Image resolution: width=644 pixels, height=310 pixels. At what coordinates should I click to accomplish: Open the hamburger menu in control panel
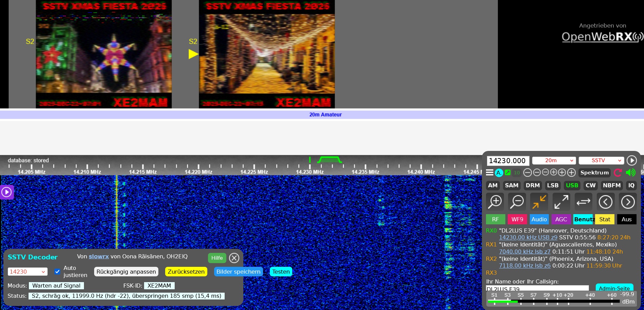click(x=489, y=173)
